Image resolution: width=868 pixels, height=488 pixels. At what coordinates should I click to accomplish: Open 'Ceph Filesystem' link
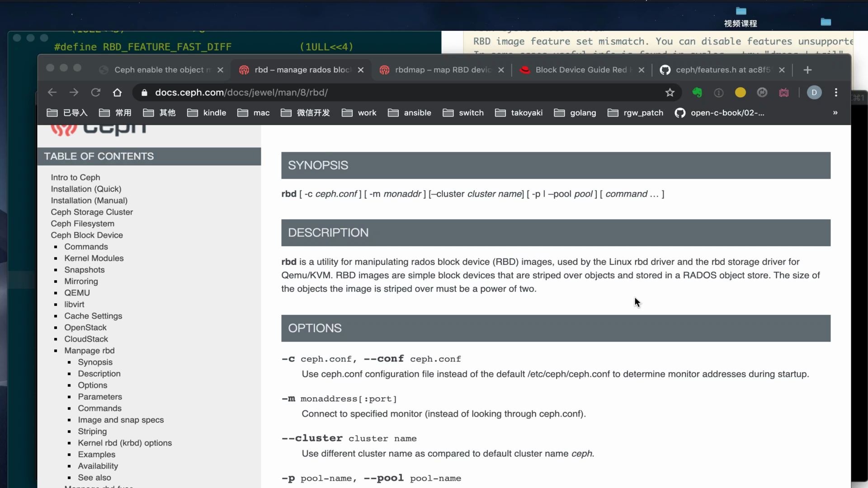click(x=82, y=224)
